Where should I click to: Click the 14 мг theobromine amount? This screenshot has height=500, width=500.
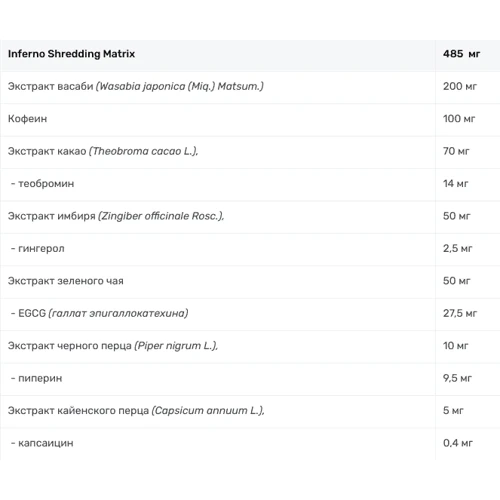click(455, 183)
